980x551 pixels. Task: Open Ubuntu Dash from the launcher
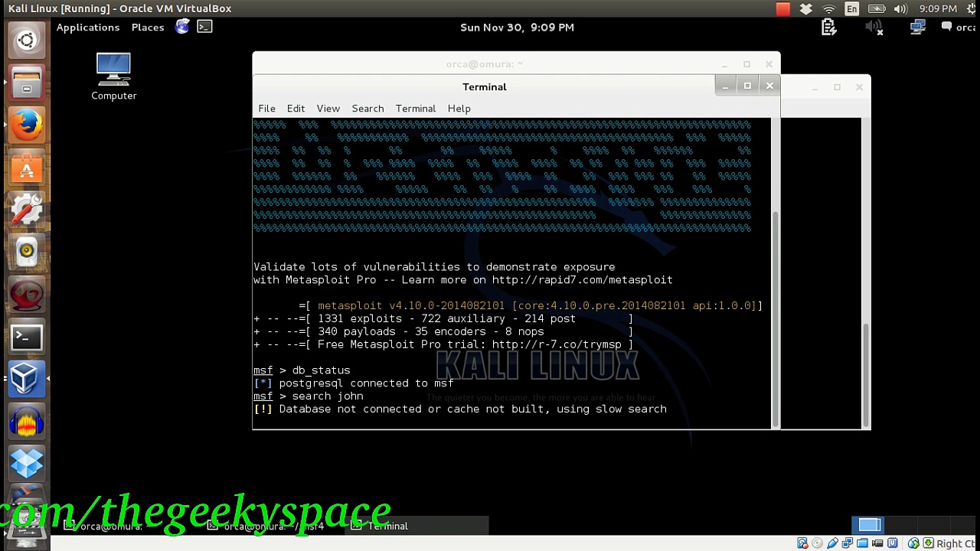pyautogui.click(x=26, y=40)
